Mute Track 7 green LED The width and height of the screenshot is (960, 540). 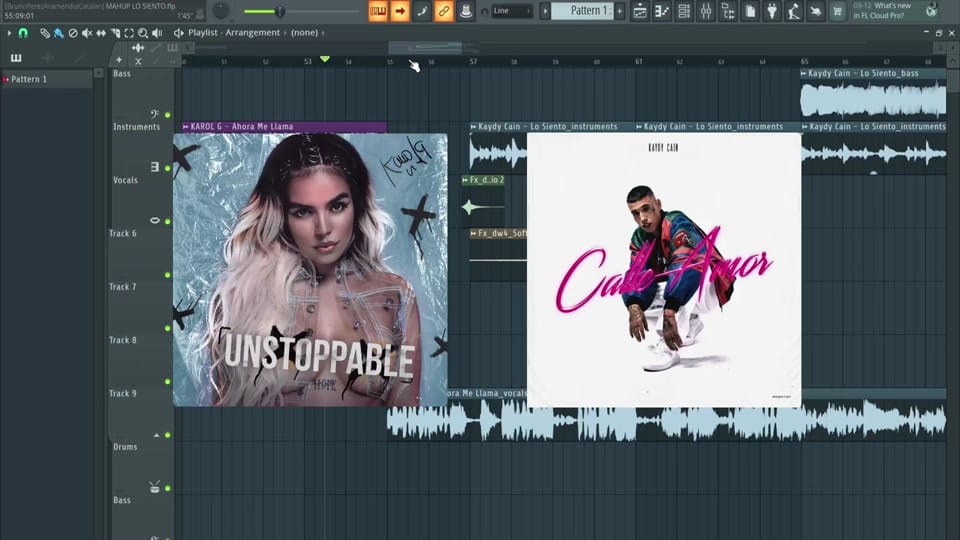point(168,328)
